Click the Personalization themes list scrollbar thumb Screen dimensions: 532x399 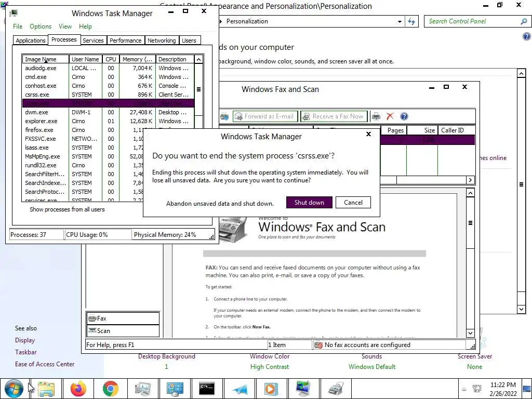tap(522, 184)
